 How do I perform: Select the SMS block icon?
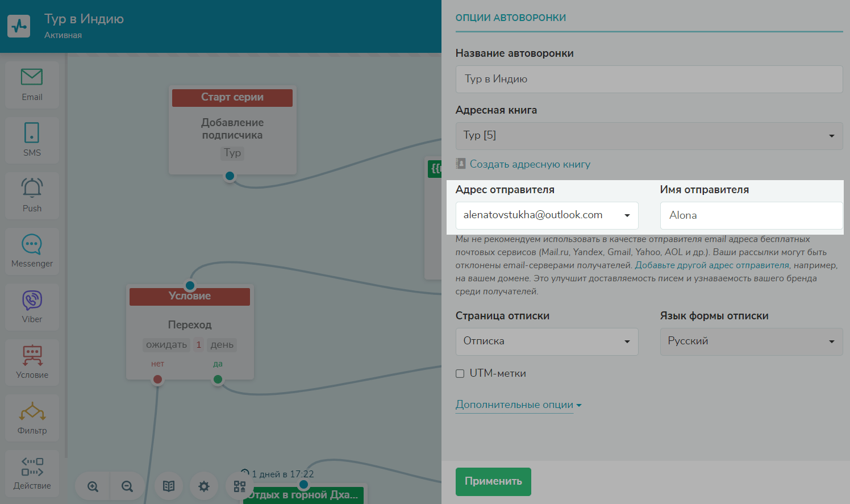[32, 140]
